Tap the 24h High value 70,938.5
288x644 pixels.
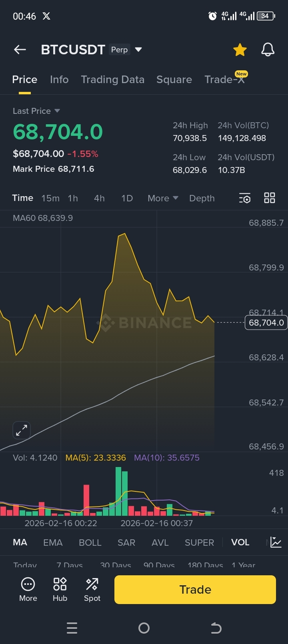(x=190, y=138)
